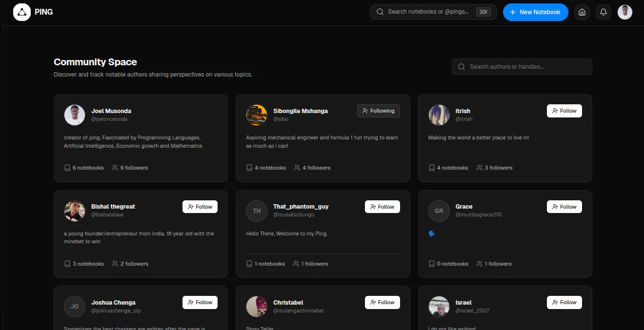
Task: Click notebook icon in itrish's card
Action: [432, 168]
